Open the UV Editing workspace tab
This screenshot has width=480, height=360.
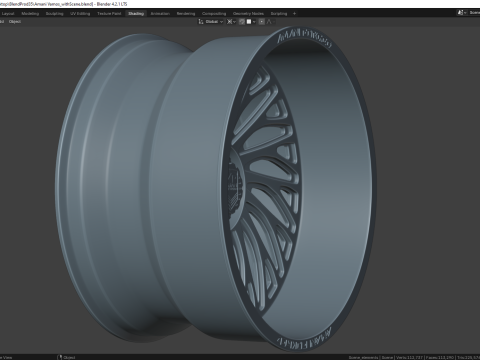click(x=80, y=14)
